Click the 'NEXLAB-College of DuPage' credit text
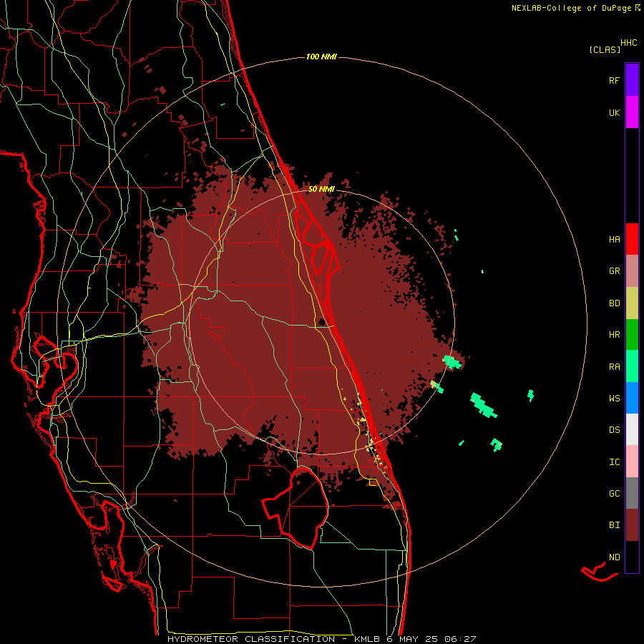 point(571,8)
